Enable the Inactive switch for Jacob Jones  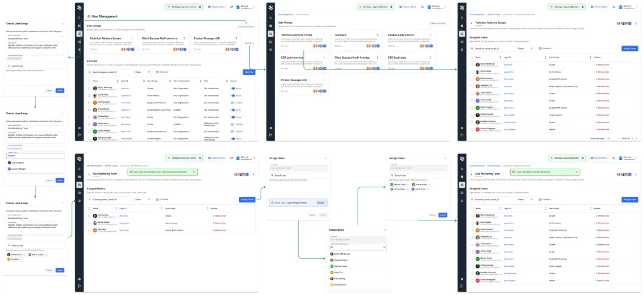tap(233, 124)
